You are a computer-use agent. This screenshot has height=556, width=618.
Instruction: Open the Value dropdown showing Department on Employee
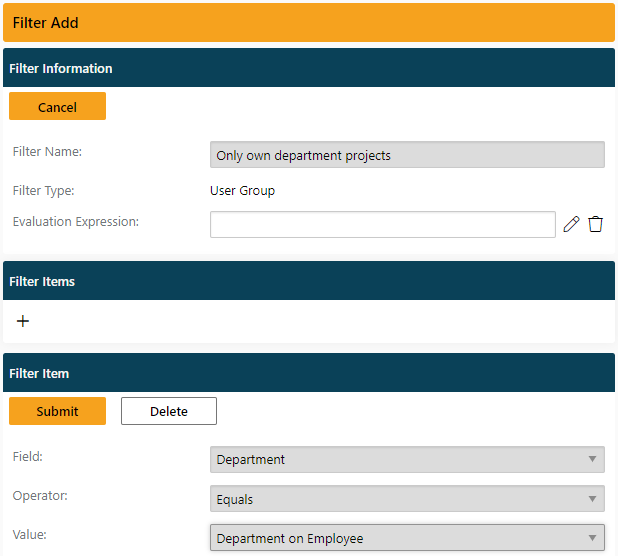tap(407, 538)
